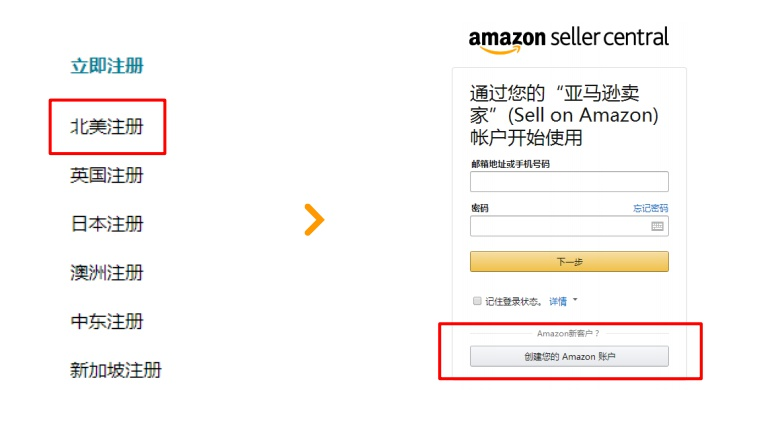This screenshot has height=436, width=784.
Task: Open the 中东注册 option
Action: tap(107, 321)
